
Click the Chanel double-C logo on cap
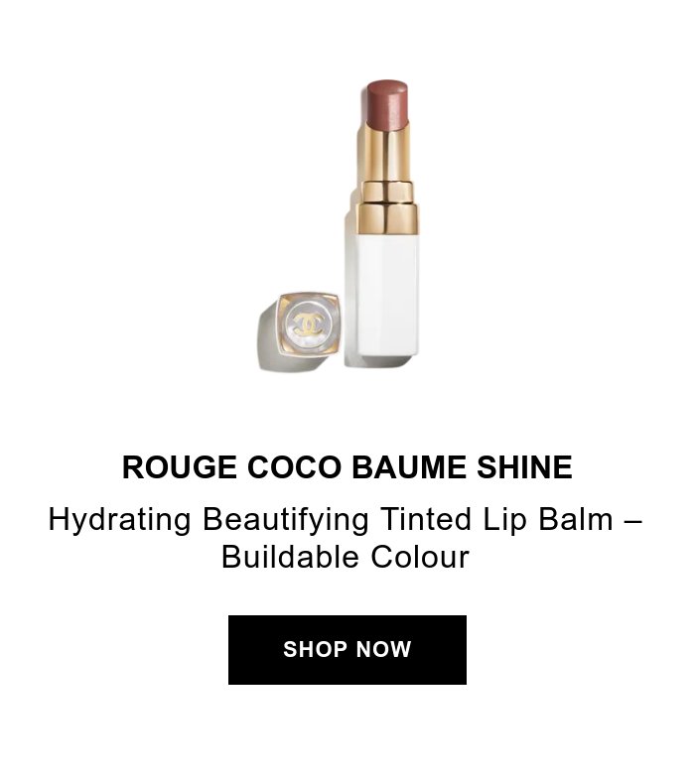tap(308, 325)
